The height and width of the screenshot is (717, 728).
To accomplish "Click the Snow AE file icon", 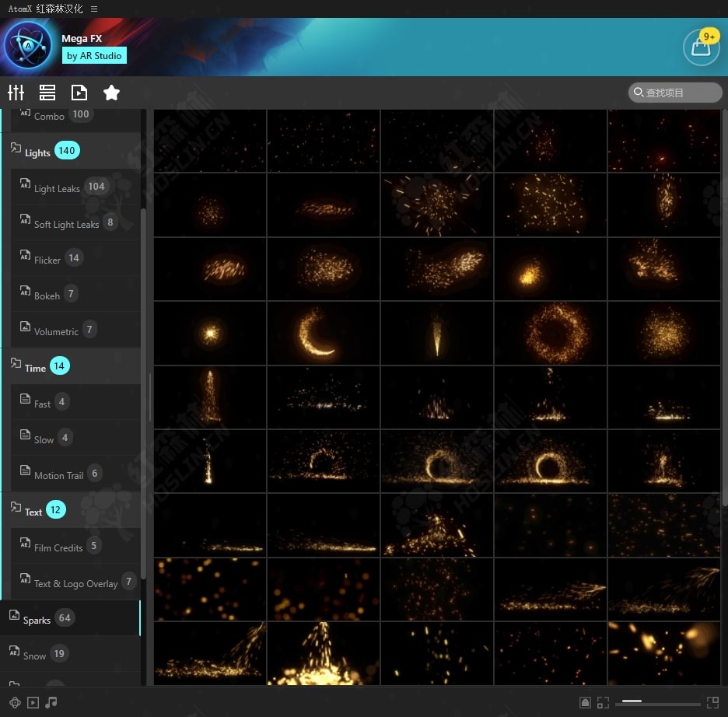I will [15, 651].
